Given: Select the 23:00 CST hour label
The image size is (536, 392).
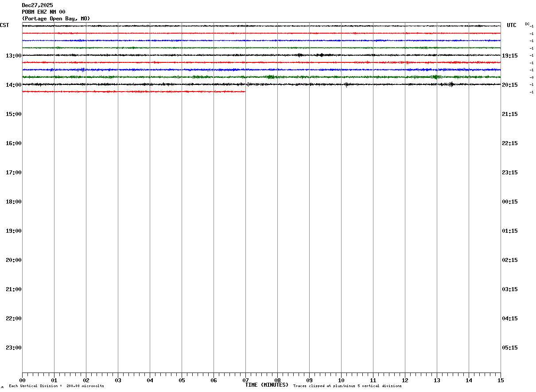Looking at the screenshot, I should click(14, 347).
